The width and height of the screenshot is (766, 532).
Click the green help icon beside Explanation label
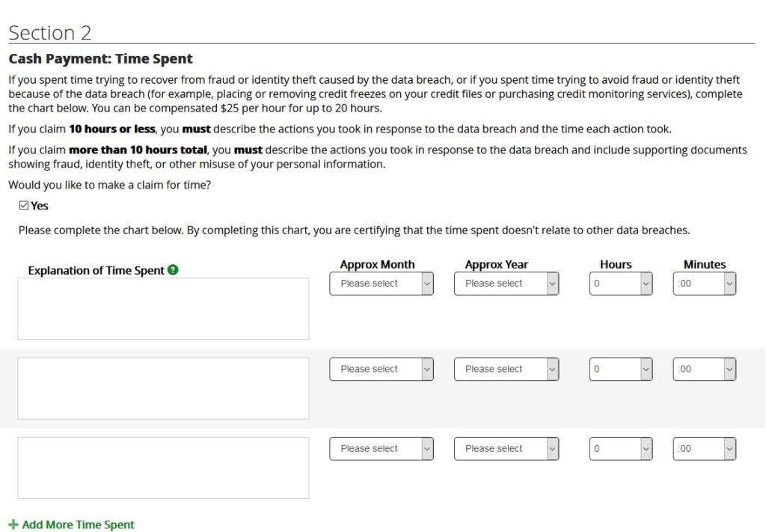pyautogui.click(x=174, y=270)
